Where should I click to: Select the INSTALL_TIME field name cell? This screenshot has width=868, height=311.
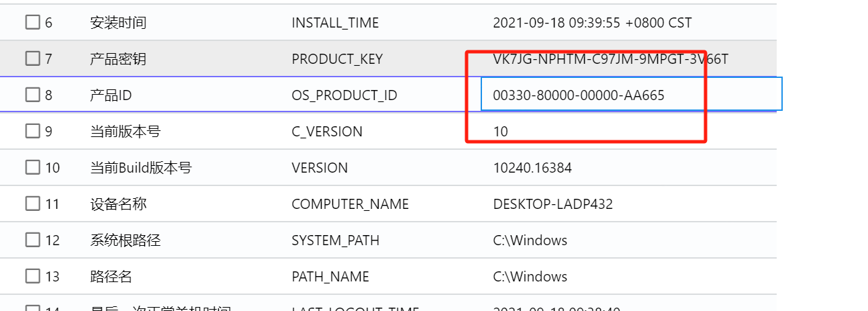[x=335, y=23]
